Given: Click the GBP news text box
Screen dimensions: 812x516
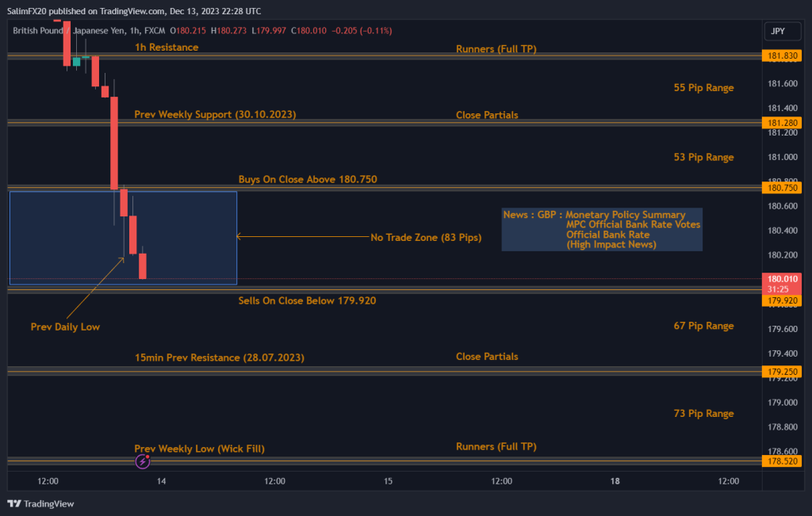Looking at the screenshot, I should 602,229.
